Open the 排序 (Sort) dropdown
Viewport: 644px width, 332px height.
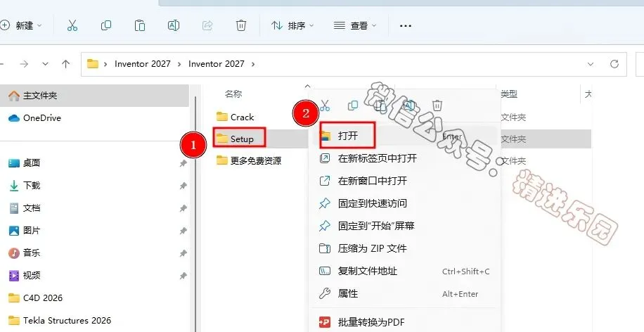292,25
